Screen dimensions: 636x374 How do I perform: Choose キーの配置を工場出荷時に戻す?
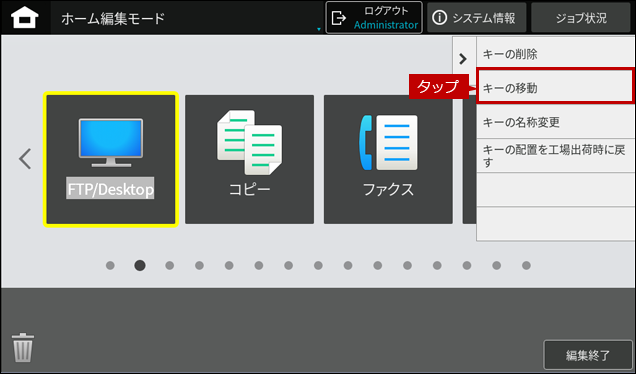tap(555, 156)
